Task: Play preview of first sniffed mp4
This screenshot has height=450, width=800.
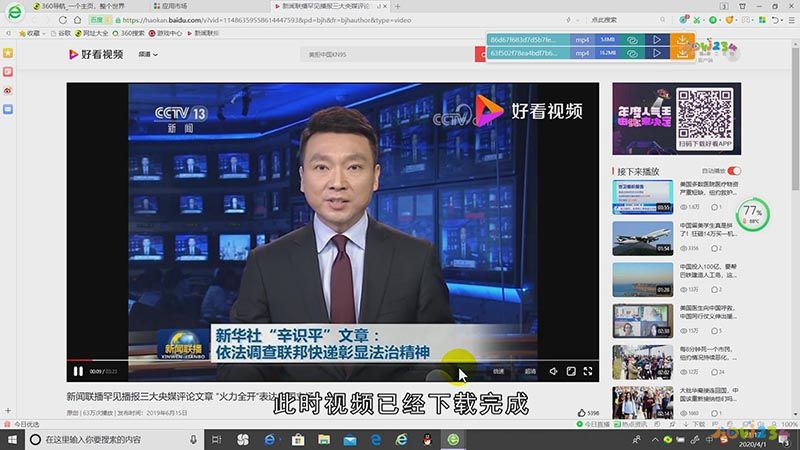Action: [657, 40]
